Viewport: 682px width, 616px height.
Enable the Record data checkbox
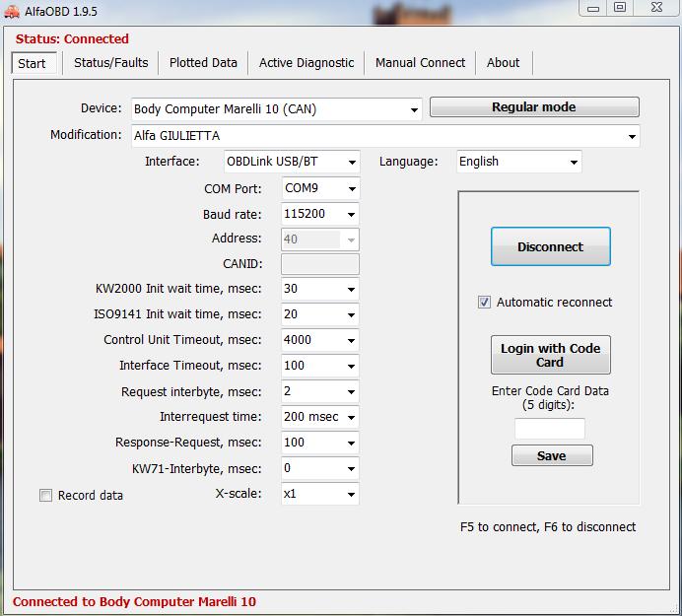45,496
